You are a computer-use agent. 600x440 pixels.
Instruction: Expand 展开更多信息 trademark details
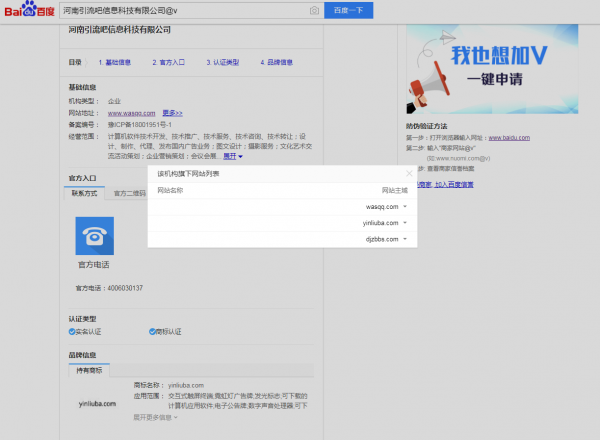coord(155,417)
